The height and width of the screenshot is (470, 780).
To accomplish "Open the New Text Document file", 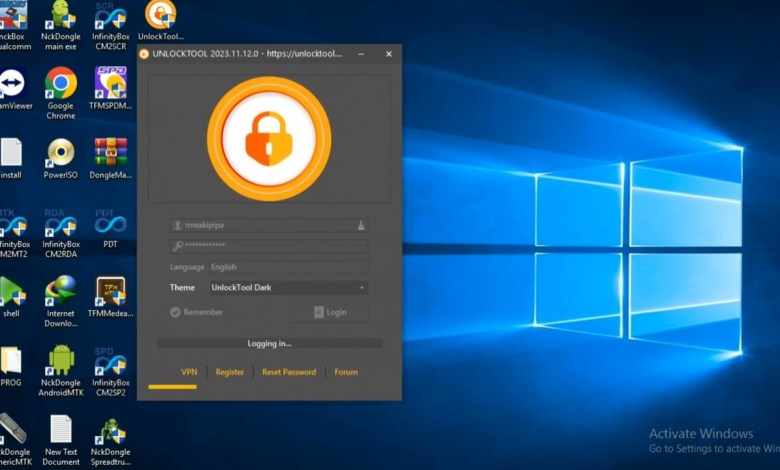I will 61,431.
